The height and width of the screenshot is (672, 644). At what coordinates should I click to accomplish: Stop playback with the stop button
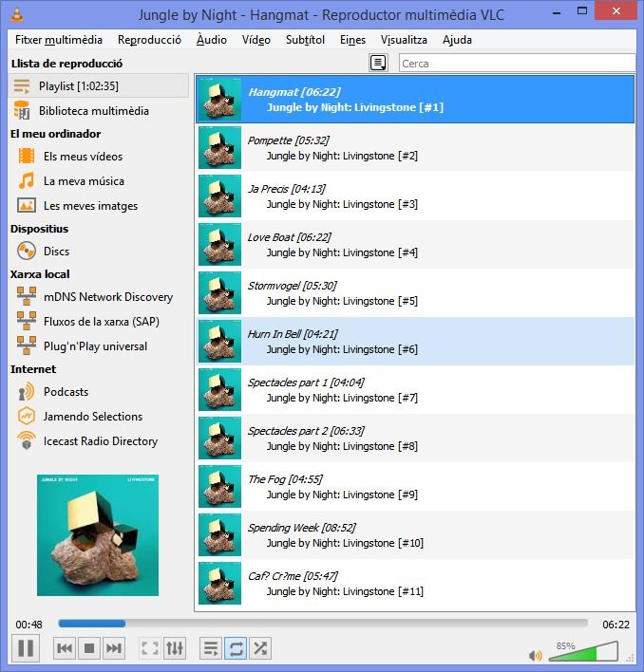88,648
